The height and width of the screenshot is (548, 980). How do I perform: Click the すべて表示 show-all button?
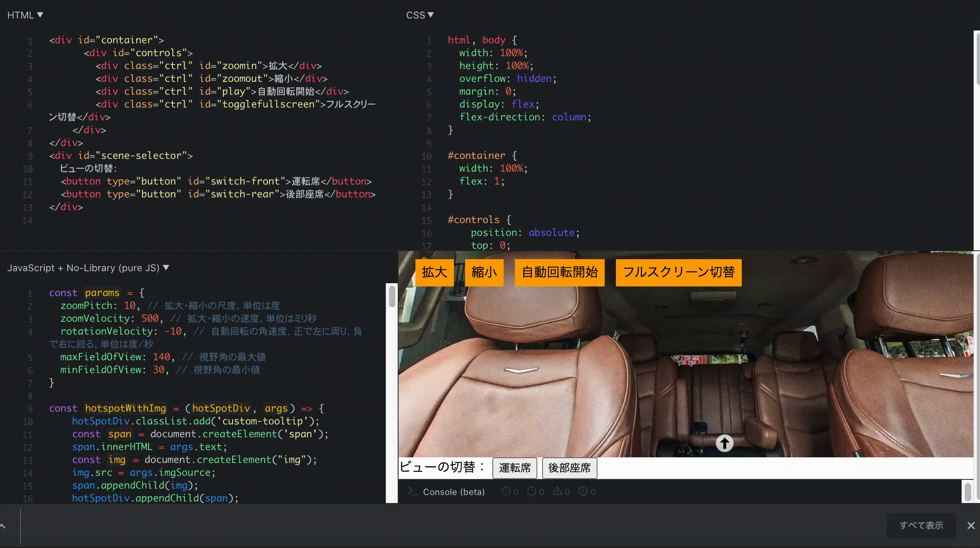click(921, 525)
